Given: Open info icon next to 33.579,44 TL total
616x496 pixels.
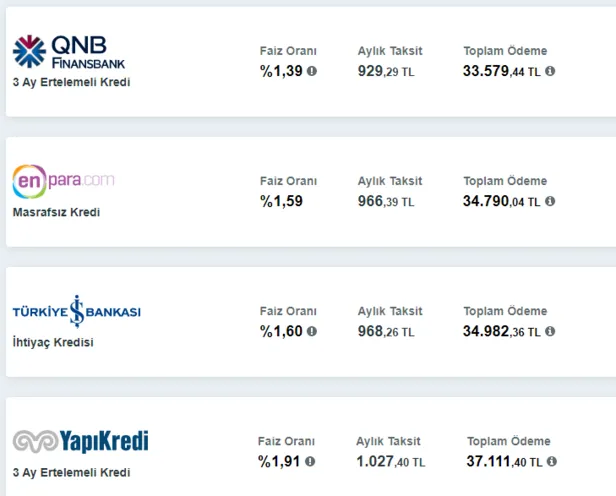Looking at the screenshot, I should point(550,71).
